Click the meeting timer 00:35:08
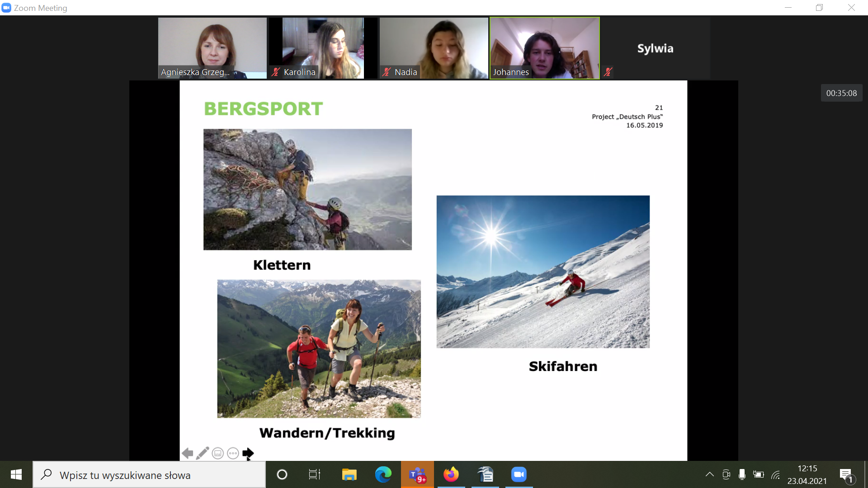Screen dimensions: 868x488 [x=841, y=93]
